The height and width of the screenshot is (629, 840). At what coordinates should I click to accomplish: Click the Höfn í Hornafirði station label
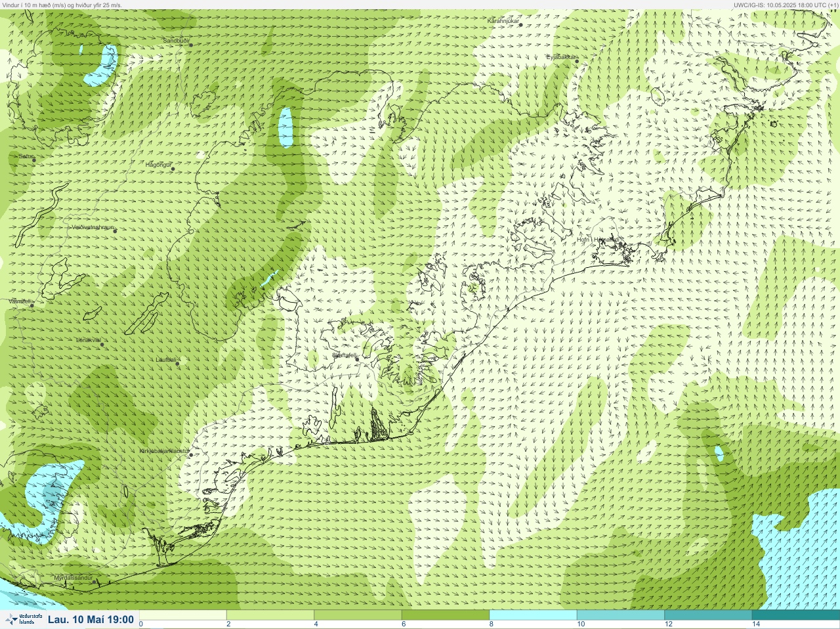(x=597, y=240)
